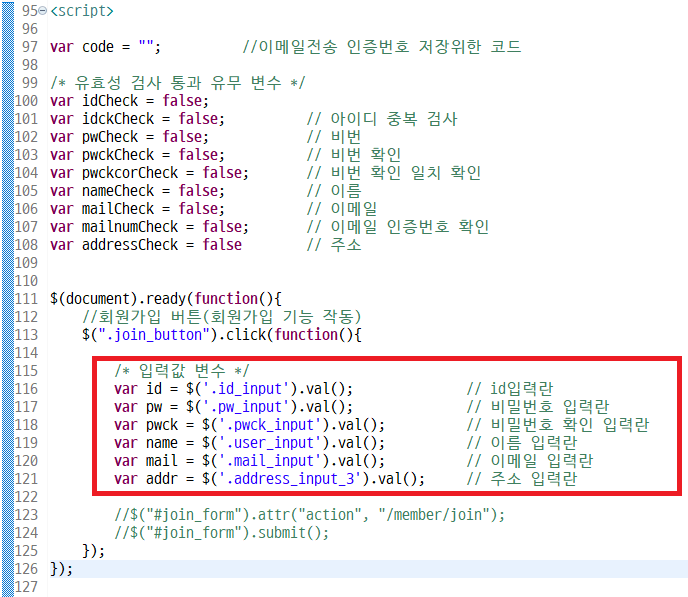Click line number 111 in the gutter

26,298
